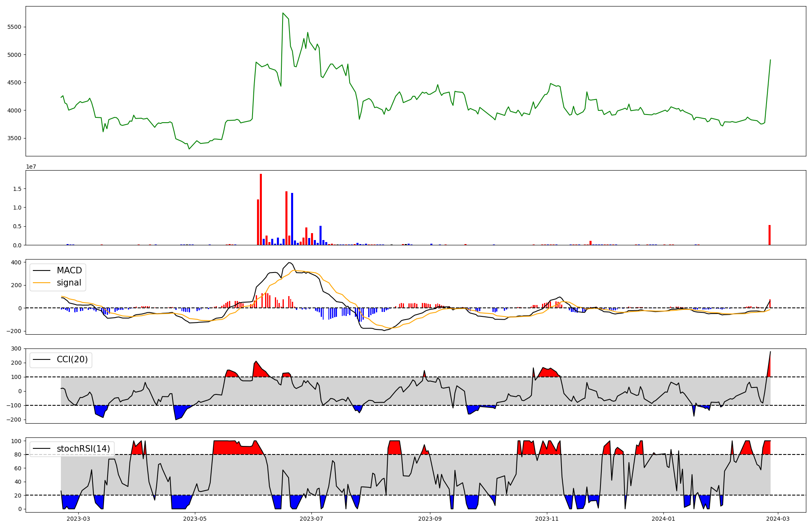Click the MACD legend entry
812x528 pixels.
click(69, 270)
